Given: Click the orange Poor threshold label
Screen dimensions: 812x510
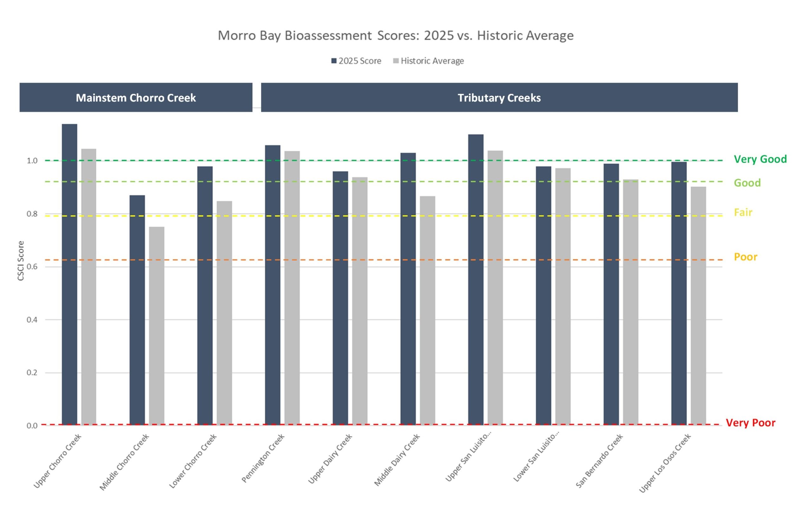Looking at the screenshot, I should point(746,257).
